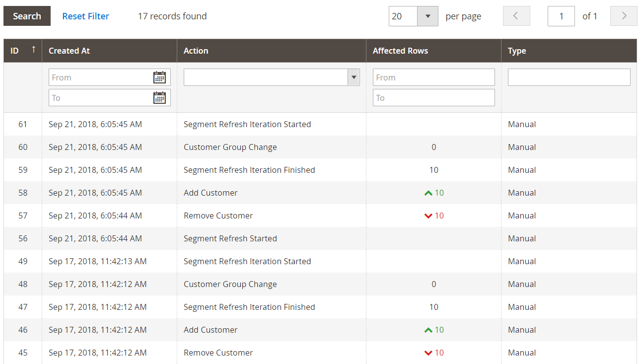Go to previous page arrow

pyautogui.click(x=516, y=16)
